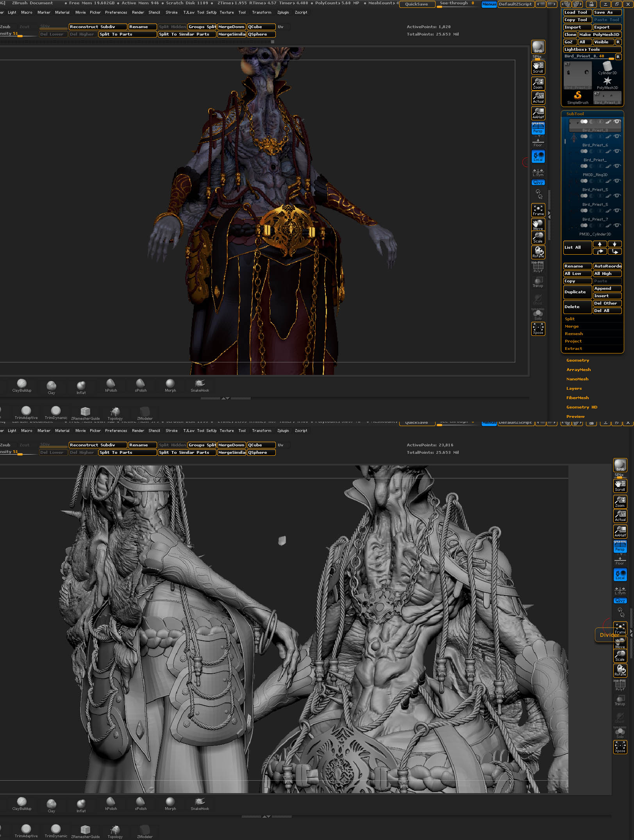The height and width of the screenshot is (840, 634).
Task: Expand the FiberMesh palette
Action: 577,398
